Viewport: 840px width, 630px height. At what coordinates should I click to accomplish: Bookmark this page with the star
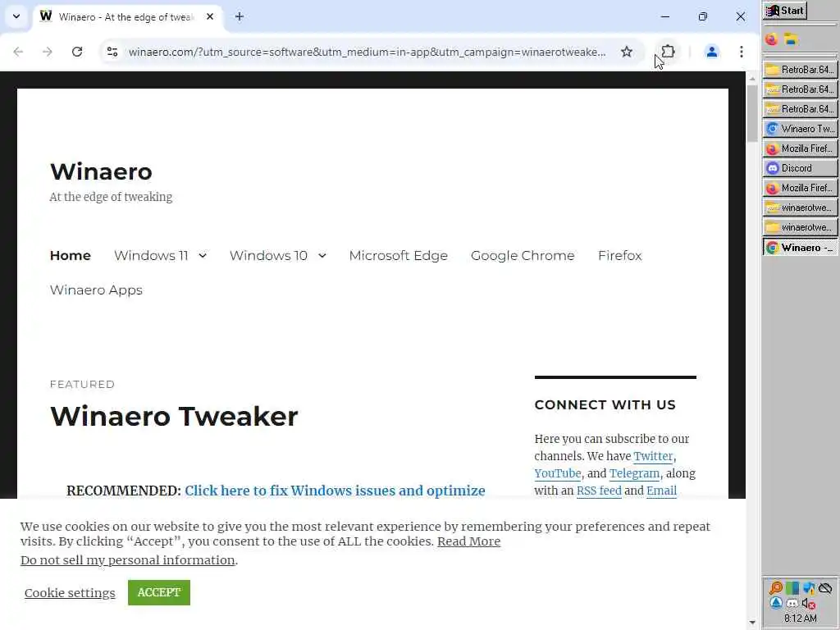626,52
